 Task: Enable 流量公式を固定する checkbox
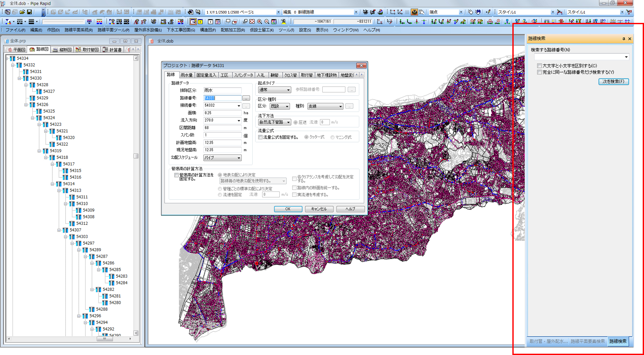point(260,137)
